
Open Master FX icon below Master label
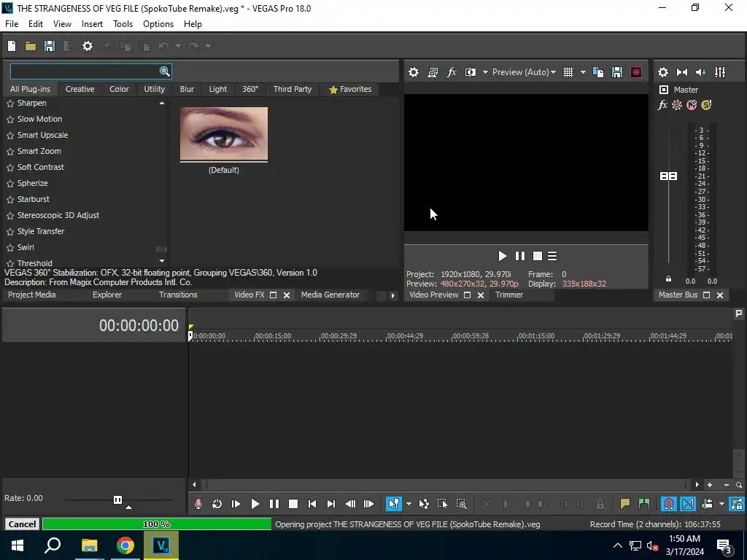(x=662, y=105)
